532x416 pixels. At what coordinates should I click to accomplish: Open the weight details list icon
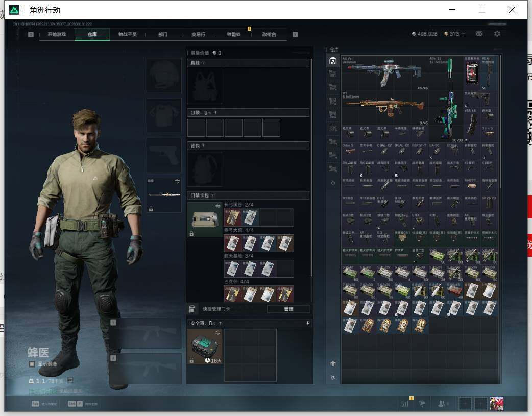pyautogui.click(x=70, y=380)
